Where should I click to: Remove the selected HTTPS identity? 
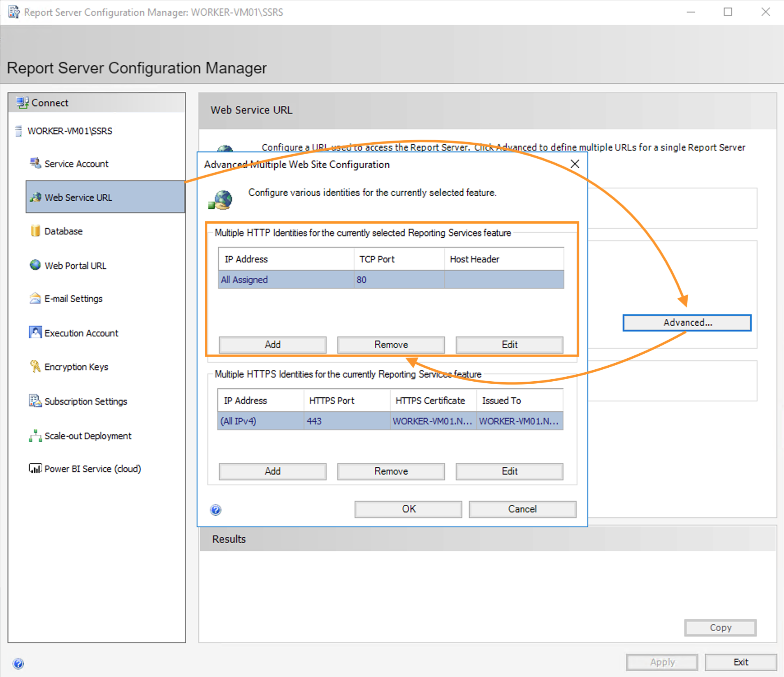tap(391, 471)
